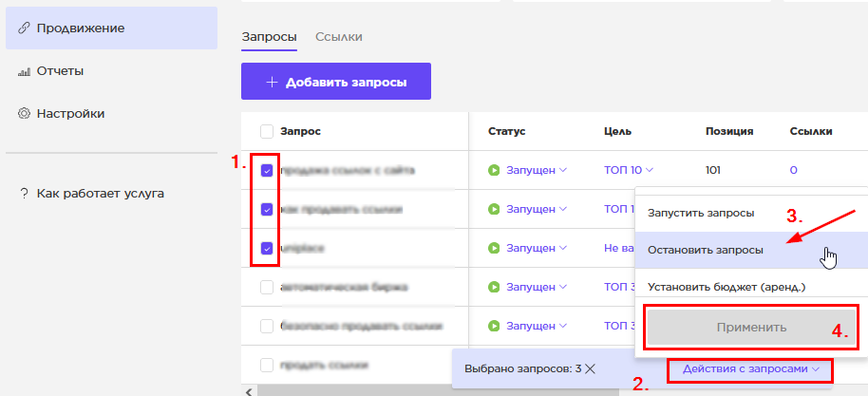Click the plus icon on Добавить запросы

click(x=272, y=83)
